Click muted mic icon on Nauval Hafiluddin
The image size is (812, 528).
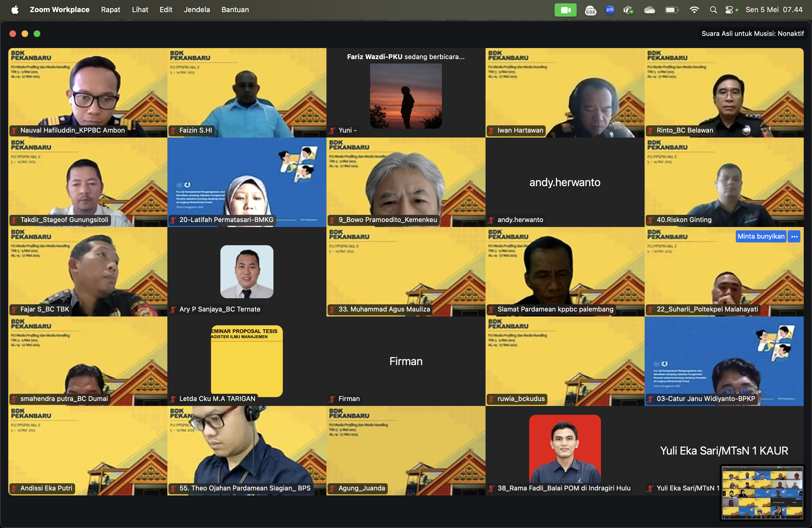pos(14,130)
